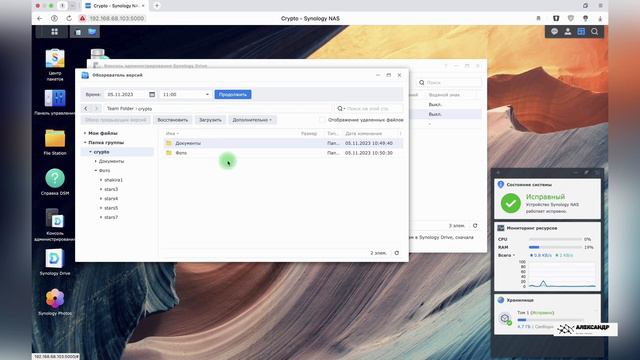
Task: Click the RAM usage bar in widget
Action: (x=555, y=247)
